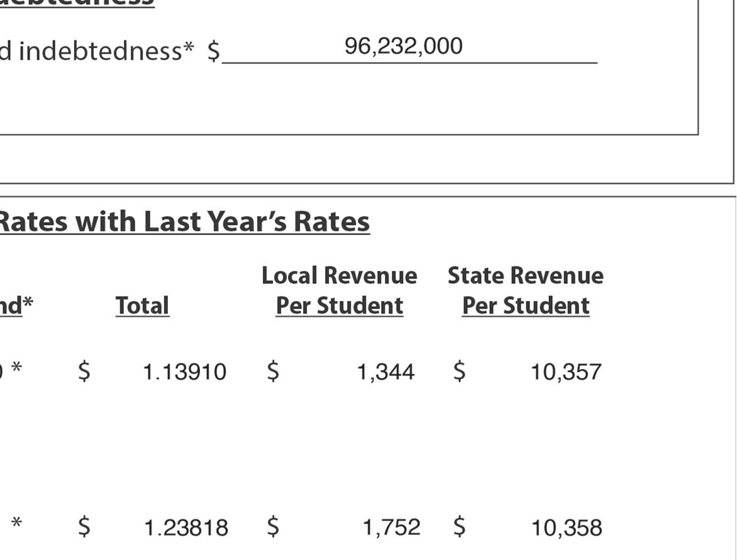Viewport: 737px width, 560px height.
Task: Click the indebtedness amount 96,232,000
Action: [404, 47]
